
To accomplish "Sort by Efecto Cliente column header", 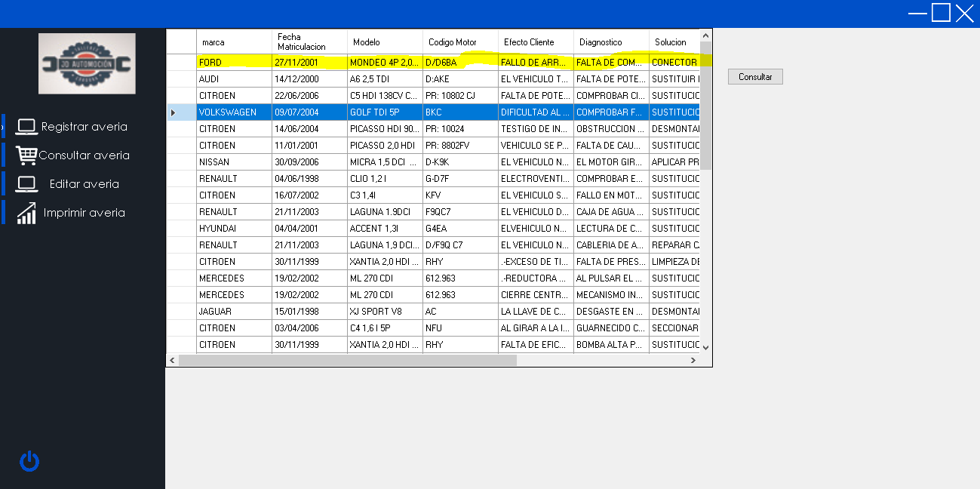I will click(x=536, y=42).
